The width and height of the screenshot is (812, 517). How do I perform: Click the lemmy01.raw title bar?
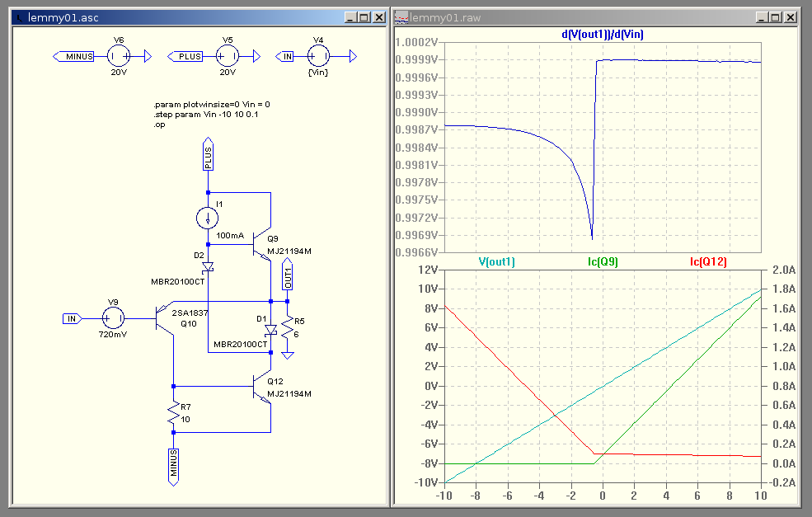pyautogui.click(x=596, y=17)
